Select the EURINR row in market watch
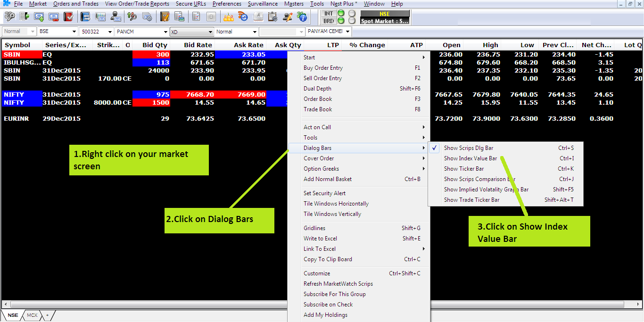 click(17, 119)
